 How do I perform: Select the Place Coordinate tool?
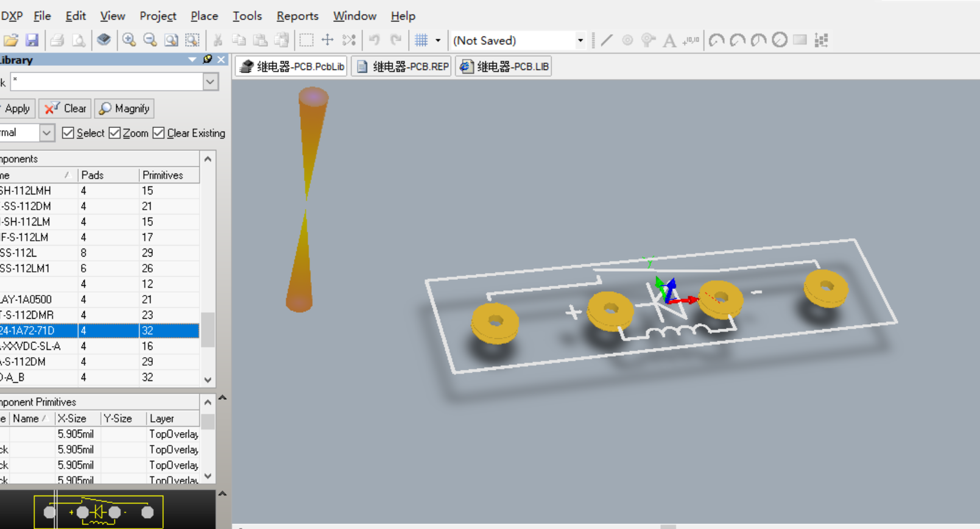pos(691,40)
